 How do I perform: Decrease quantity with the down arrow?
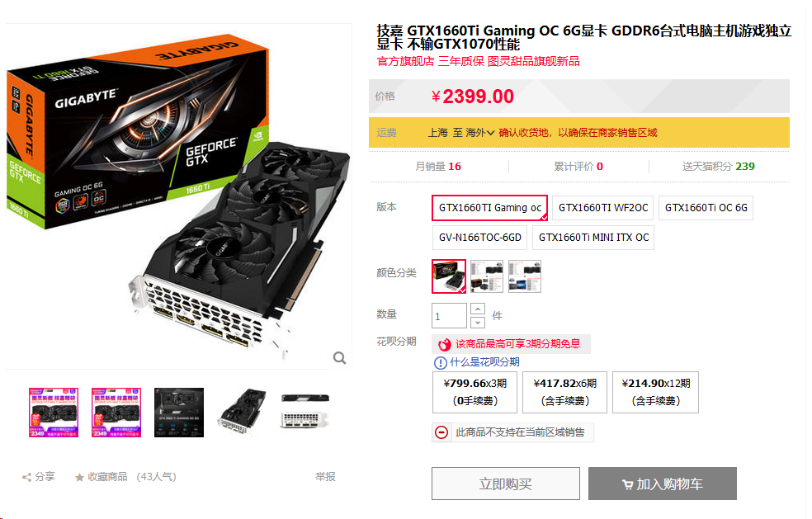[x=478, y=322]
